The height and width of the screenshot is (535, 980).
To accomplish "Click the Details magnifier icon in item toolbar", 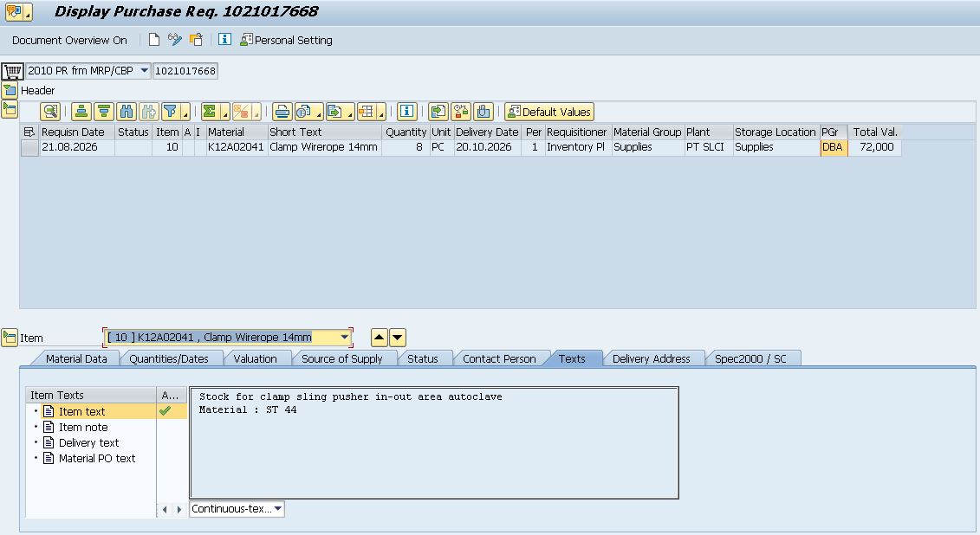I will [x=50, y=112].
